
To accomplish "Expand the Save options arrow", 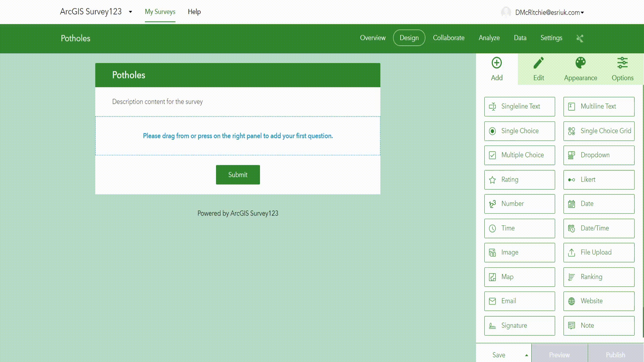I will click(526, 355).
